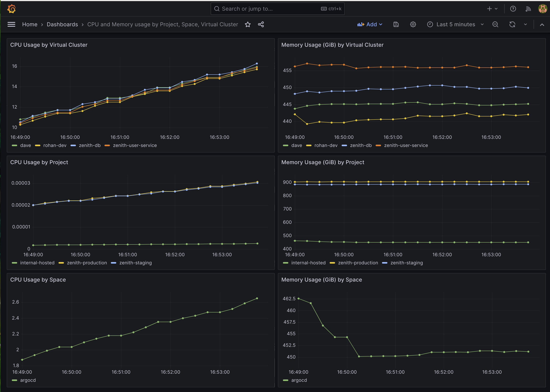Viewport: 550px width, 392px height.
Task: Open the navigation hamburger menu
Action: coord(11,24)
